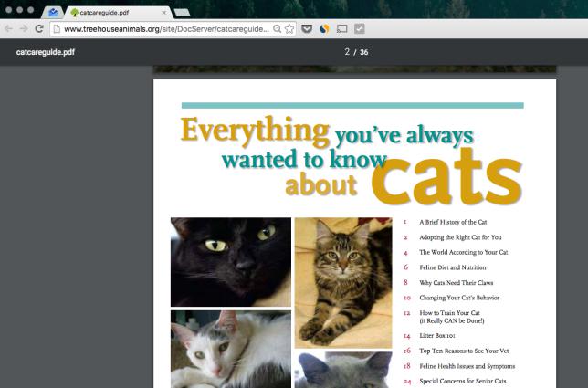Switch to the pinned mail tab
588x388 pixels.
pyautogui.click(x=53, y=13)
